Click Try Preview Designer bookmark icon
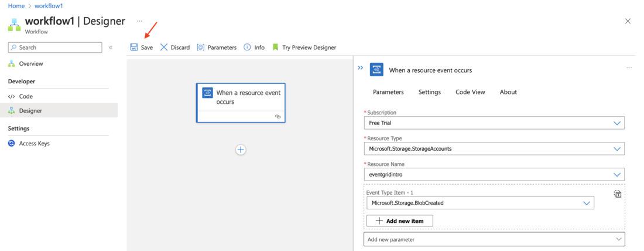 click(275, 48)
